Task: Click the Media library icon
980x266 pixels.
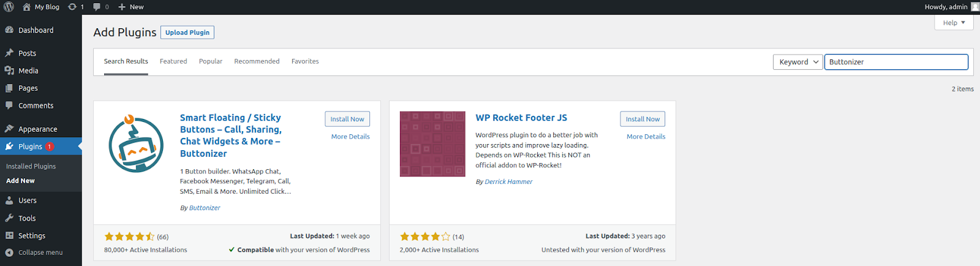Action: (x=9, y=70)
